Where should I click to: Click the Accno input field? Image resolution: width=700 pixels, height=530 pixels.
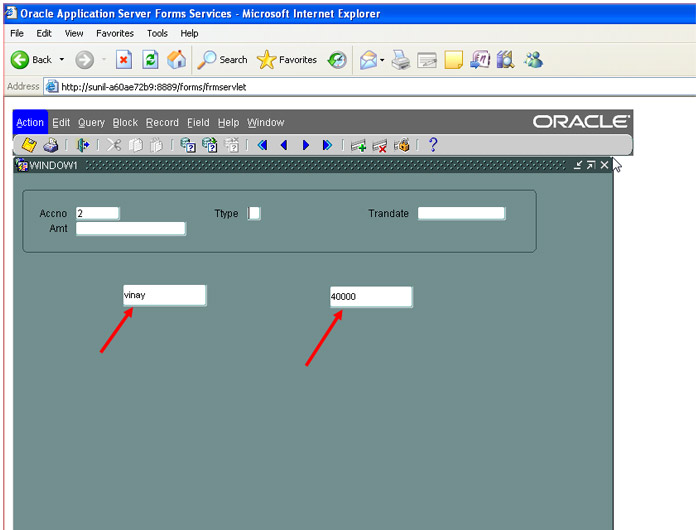click(x=97, y=213)
